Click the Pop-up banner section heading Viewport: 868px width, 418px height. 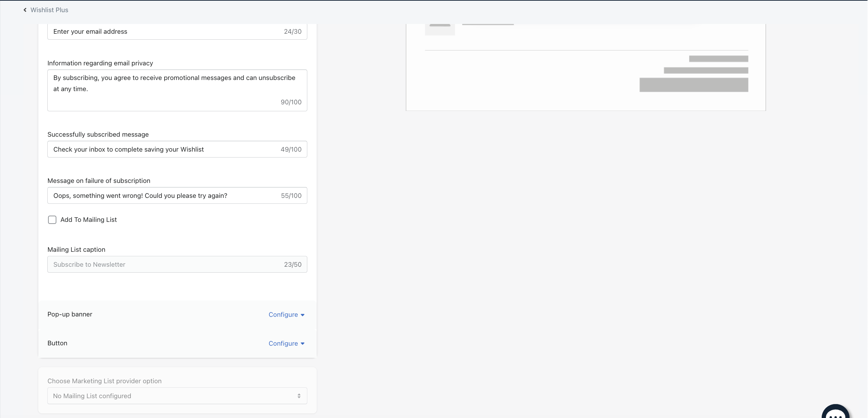point(70,314)
